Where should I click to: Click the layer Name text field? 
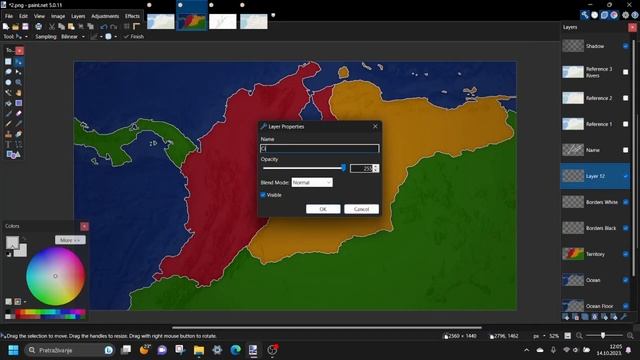[x=320, y=149]
